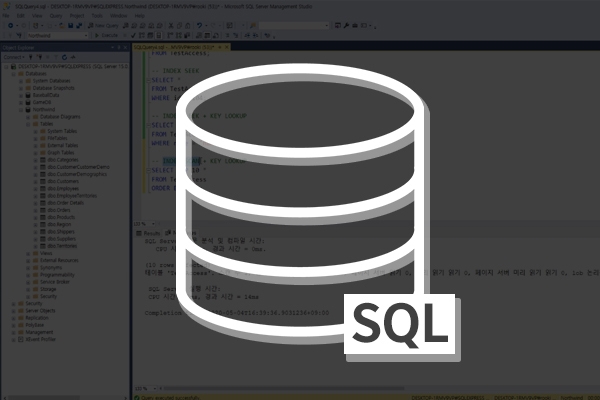Select the Graph Tables folder
This screenshot has height=400, width=600.
61,153
